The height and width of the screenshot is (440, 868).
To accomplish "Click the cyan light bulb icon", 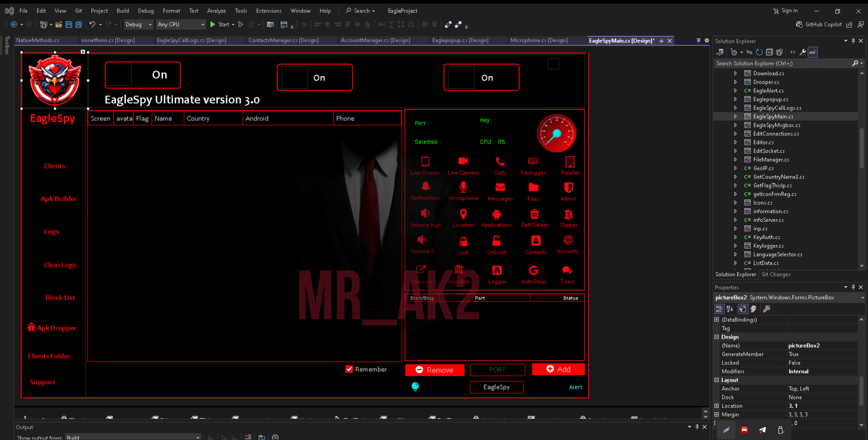I will (415, 387).
